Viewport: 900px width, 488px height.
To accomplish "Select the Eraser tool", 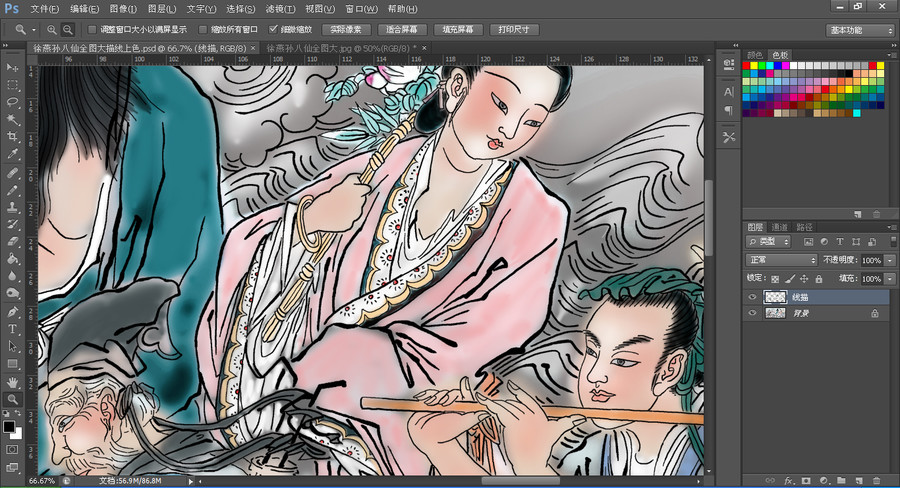I will coord(12,242).
